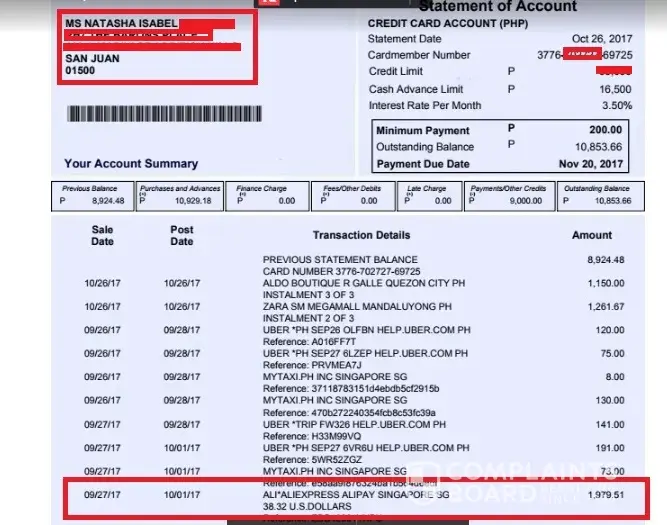Select the Minimum Payment amount 200.00
Screen dimensions: 667x525
click(x=605, y=130)
